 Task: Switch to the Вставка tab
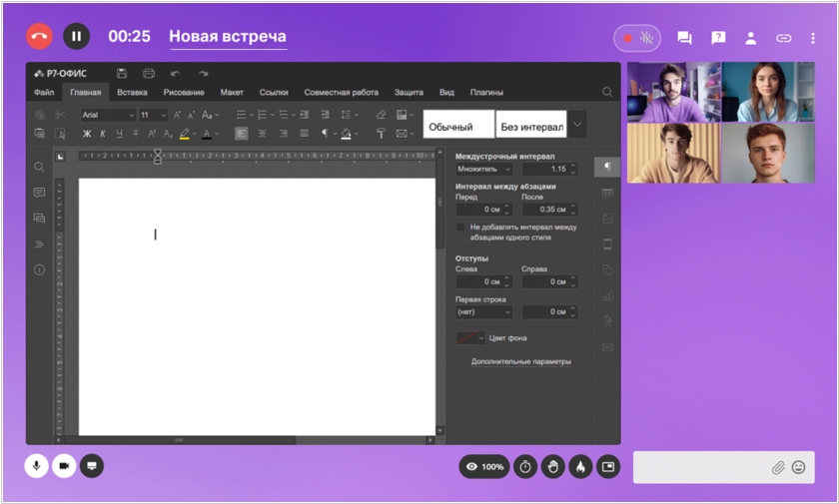click(132, 92)
